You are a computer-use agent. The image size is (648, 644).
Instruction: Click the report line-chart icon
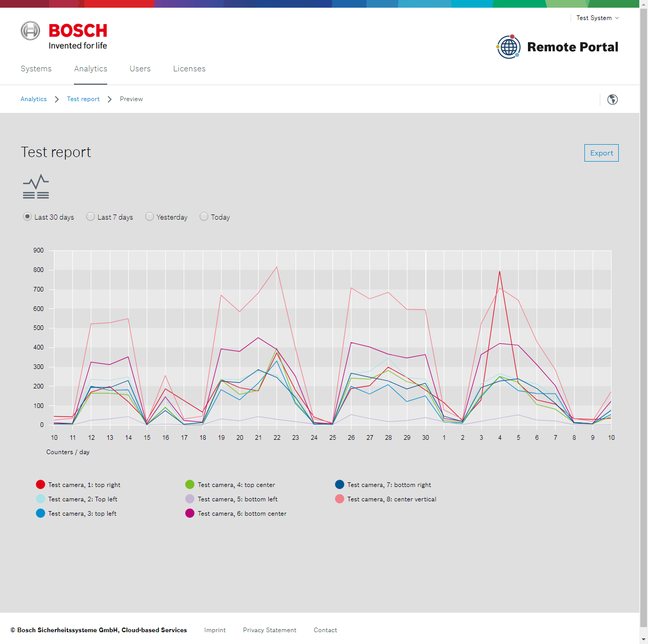point(36,187)
